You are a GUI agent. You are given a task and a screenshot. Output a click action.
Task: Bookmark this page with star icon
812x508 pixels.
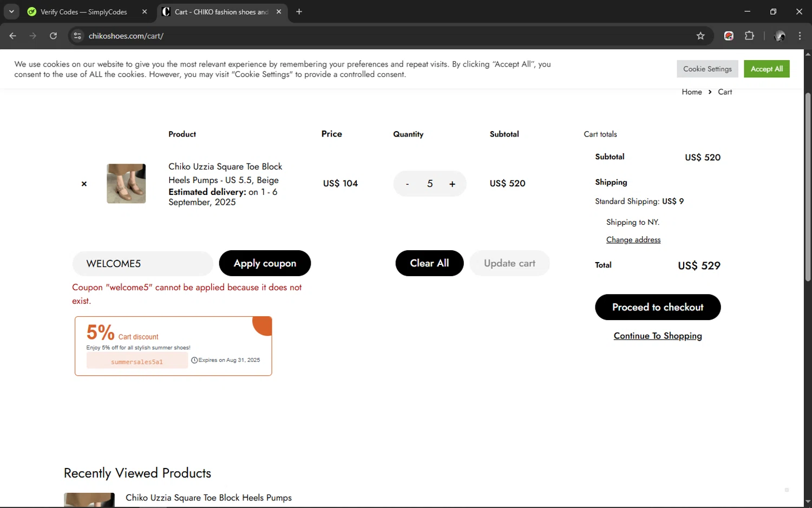[700, 36]
